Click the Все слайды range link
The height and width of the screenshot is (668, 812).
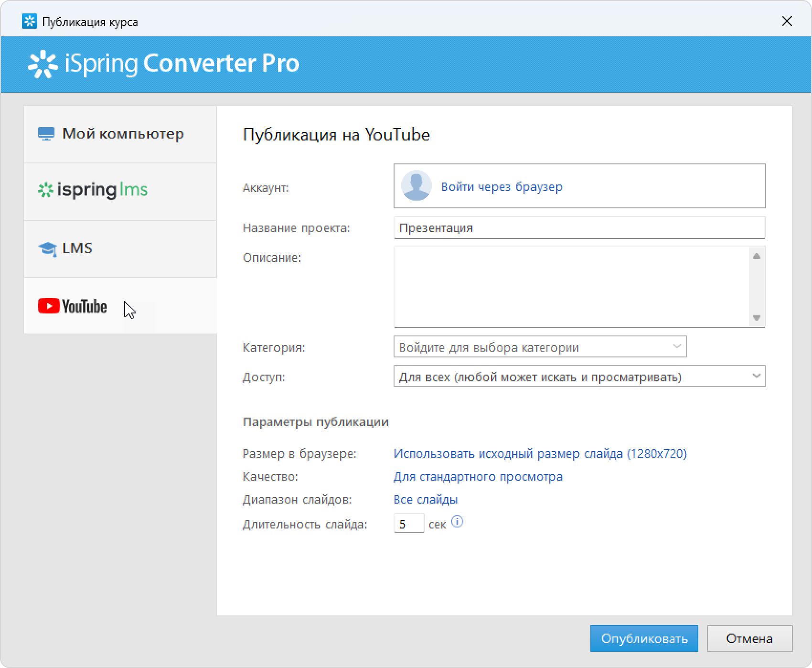[426, 499]
